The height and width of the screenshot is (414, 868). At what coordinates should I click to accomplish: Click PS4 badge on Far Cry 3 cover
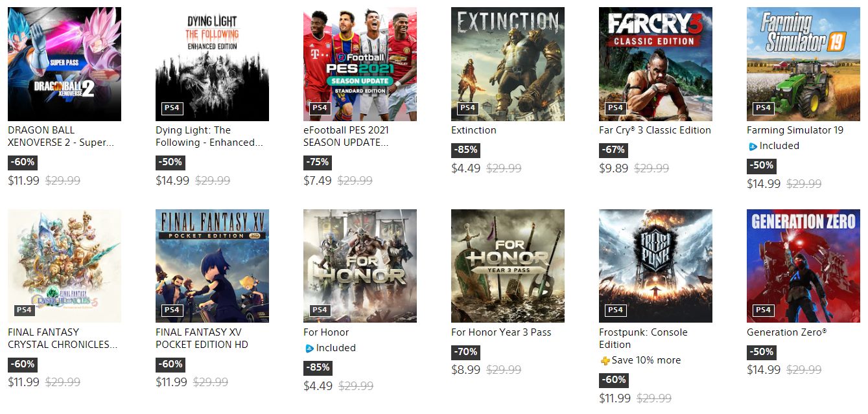615,108
